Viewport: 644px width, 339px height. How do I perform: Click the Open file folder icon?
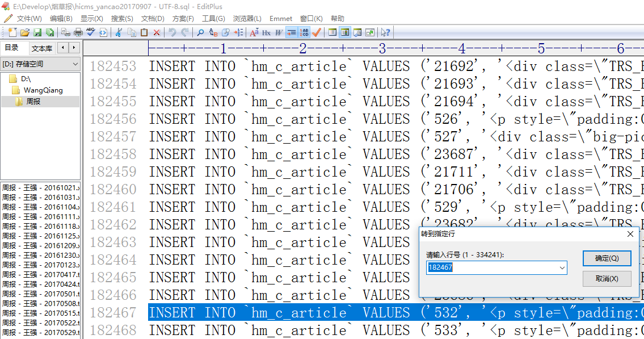[x=24, y=32]
